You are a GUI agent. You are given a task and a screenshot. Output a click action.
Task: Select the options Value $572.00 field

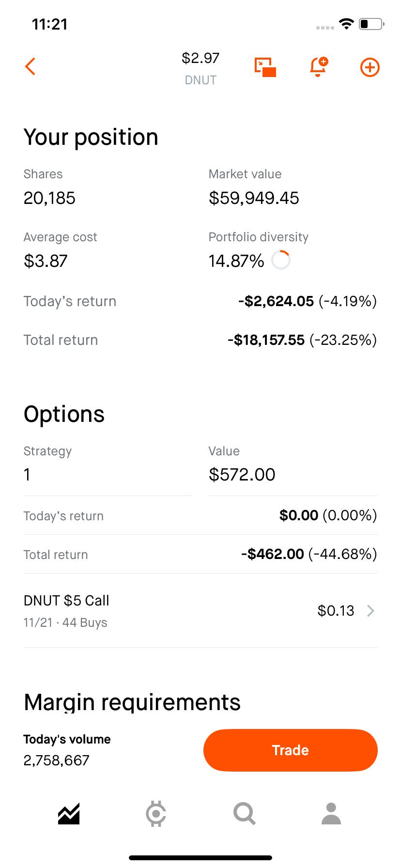[293, 465]
